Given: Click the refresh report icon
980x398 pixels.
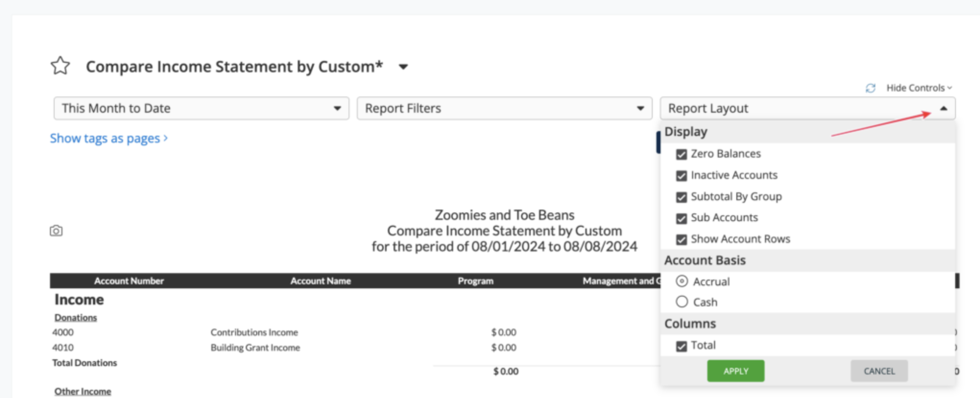Looking at the screenshot, I should click(871, 88).
